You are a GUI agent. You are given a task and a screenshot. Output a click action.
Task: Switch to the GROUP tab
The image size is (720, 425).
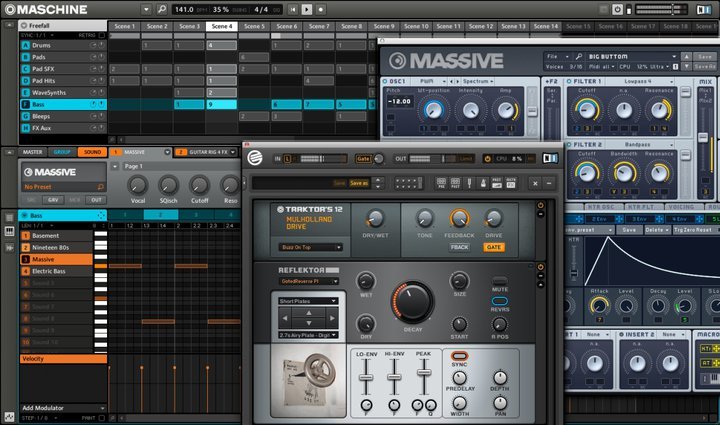[62, 152]
